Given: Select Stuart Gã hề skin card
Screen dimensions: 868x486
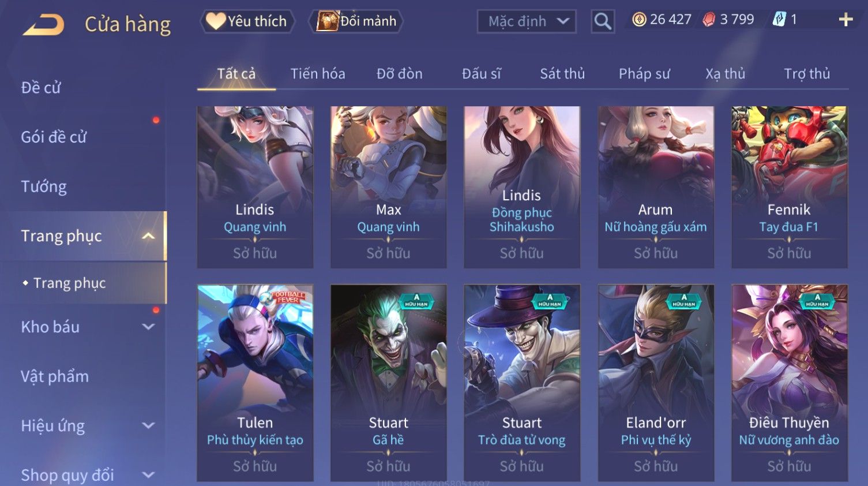Looking at the screenshot, I should [388, 383].
